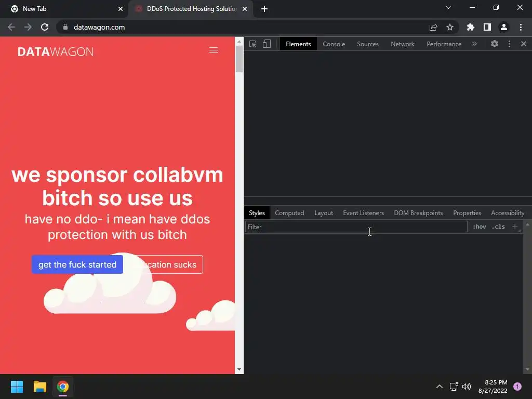Viewport: 532px width, 399px height.
Task: Toggle the .cls classes button
Action: pyautogui.click(x=498, y=227)
